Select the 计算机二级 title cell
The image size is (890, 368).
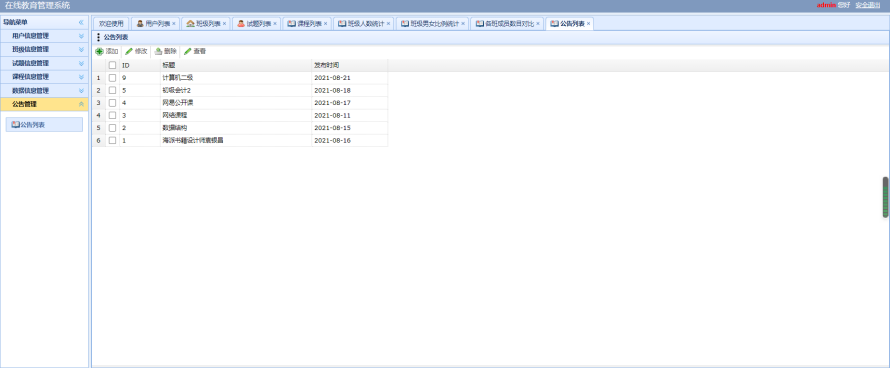(236, 78)
